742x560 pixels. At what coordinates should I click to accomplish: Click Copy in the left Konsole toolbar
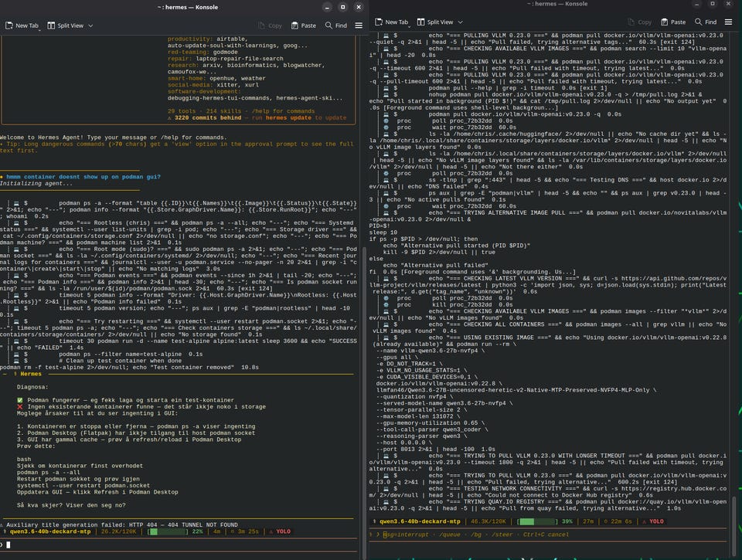click(x=270, y=25)
